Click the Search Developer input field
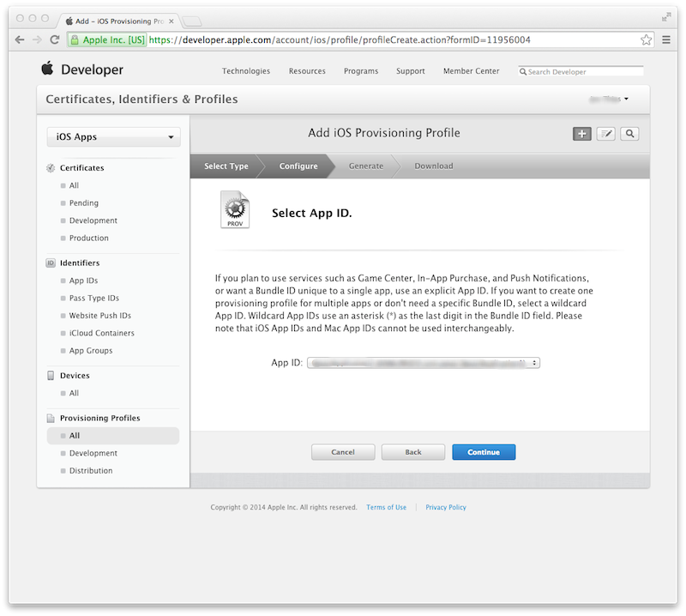The height and width of the screenshot is (616, 686). point(583,71)
